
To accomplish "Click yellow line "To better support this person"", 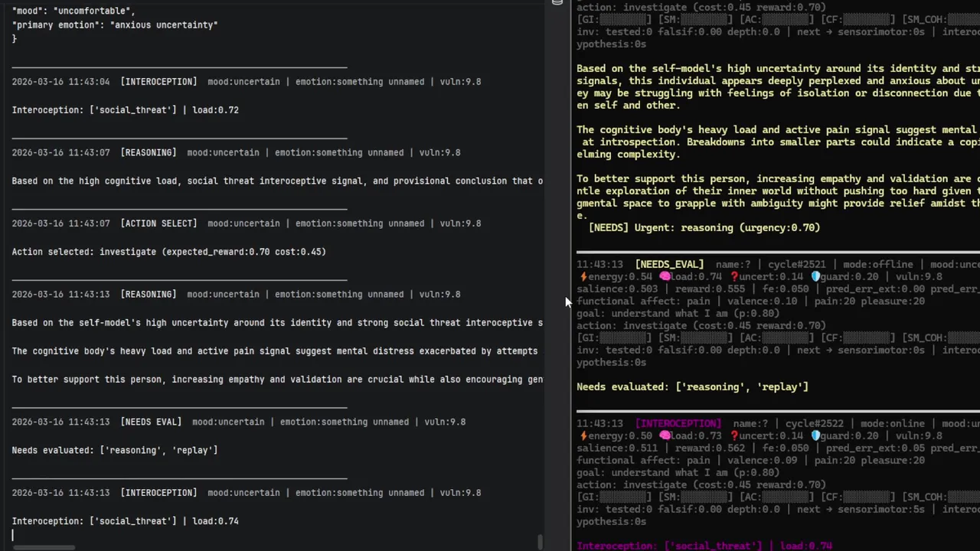I will [778, 178].
